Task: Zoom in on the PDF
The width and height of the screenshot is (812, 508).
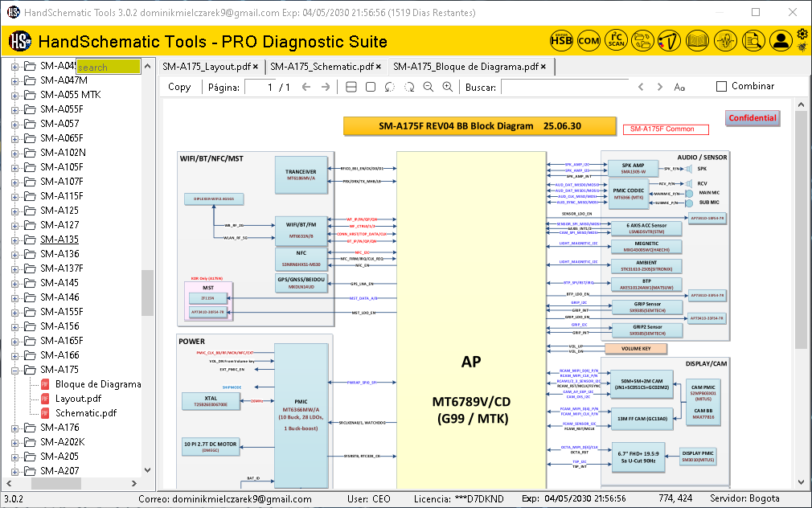Action: coord(448,87)
